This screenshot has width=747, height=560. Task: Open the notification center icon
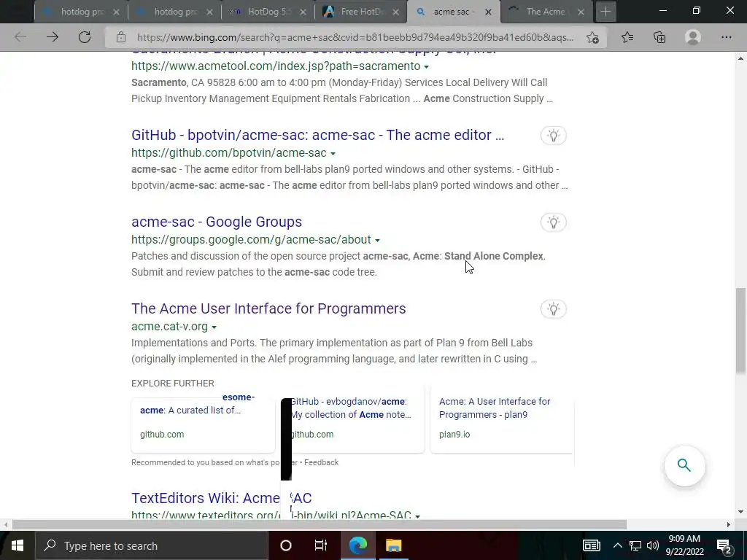(x=724, y=545)
